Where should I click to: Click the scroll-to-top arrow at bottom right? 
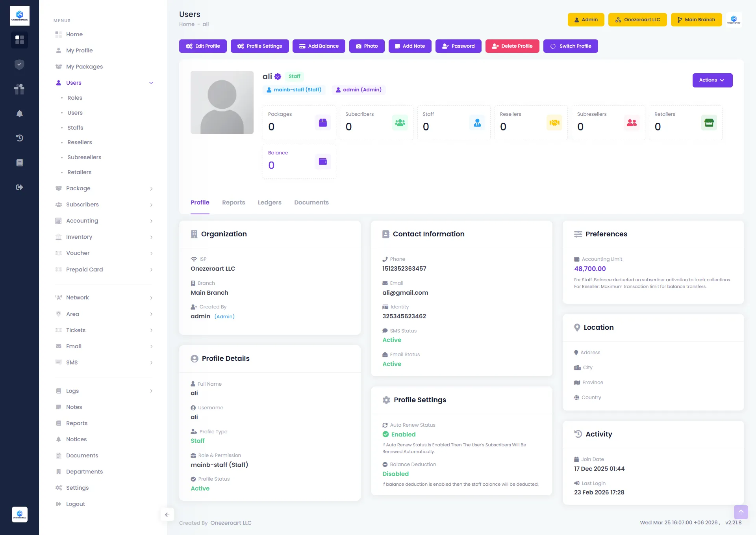741,512
